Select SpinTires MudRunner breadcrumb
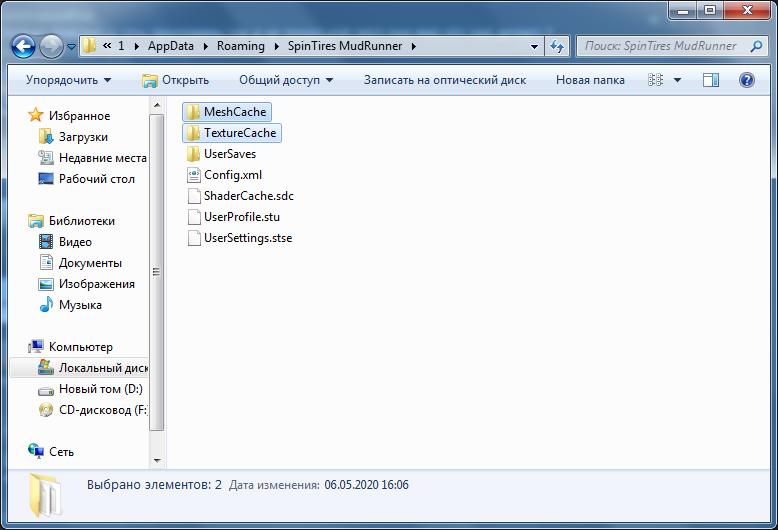The height and width of the screenshot is (530, 778). (345, 46)
